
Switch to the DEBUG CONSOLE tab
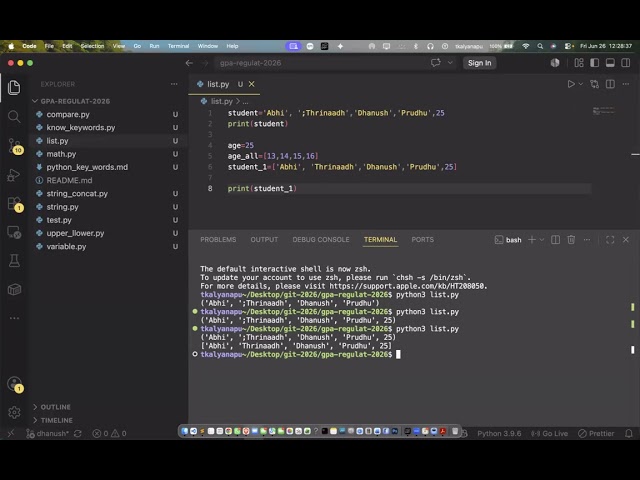coord(321,240)
